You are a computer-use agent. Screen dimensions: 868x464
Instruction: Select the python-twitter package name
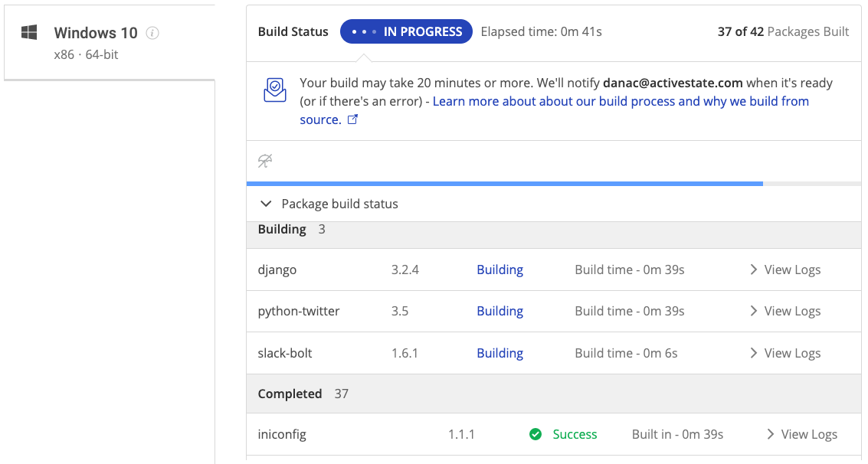pos(299,312)
